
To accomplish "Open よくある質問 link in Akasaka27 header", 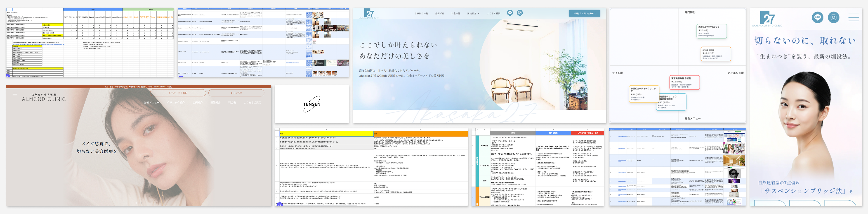I will (494, 14).
